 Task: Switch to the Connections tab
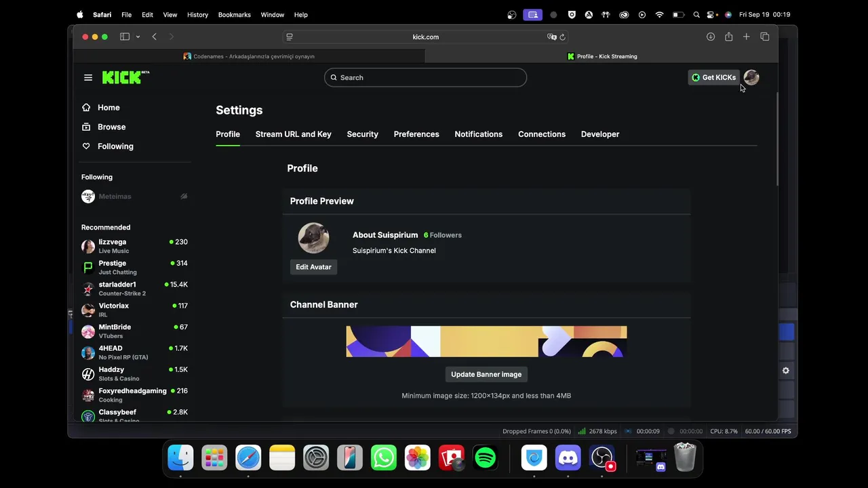pos(542,134)
